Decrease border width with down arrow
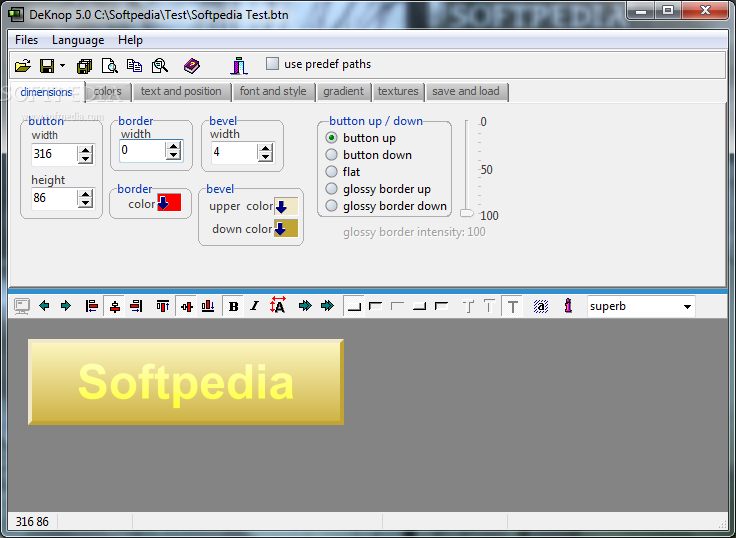Viewport: 736px width, 538px height. (174, 155)
